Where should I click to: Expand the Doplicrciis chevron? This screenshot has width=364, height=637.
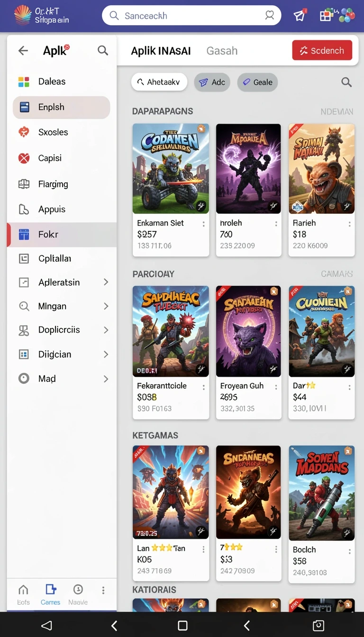pyautogui.click(x=106, y=330)
